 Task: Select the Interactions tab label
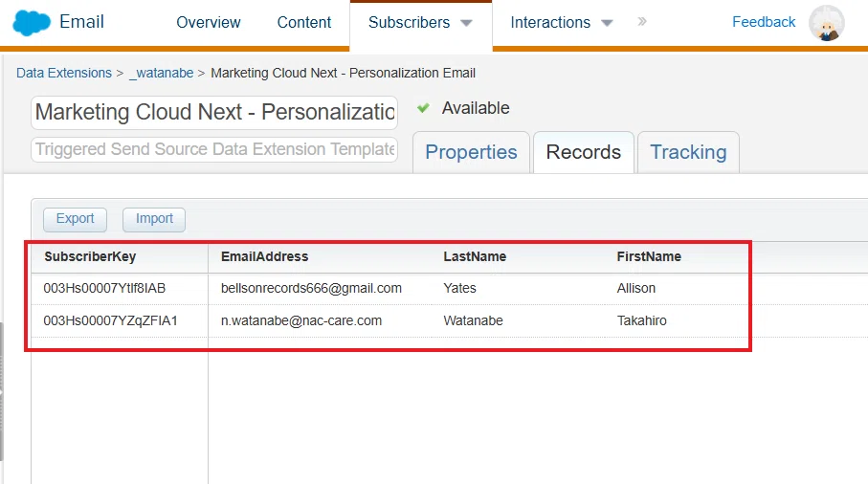coord(550,22)
